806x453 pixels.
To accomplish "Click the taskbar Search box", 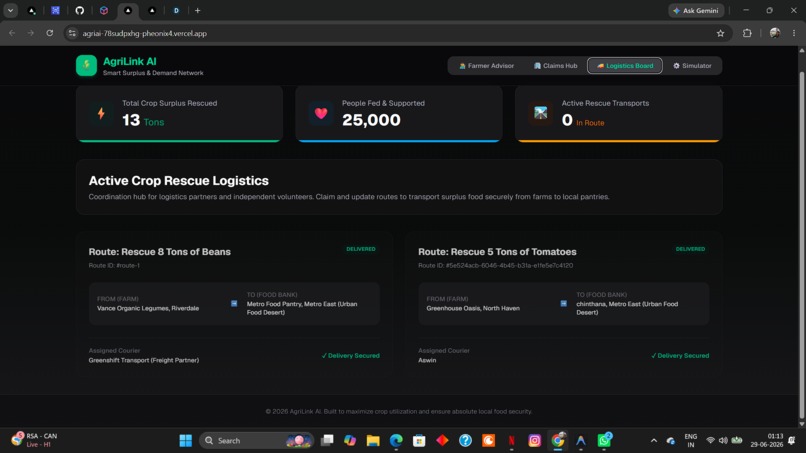I will tap(256, 441).
